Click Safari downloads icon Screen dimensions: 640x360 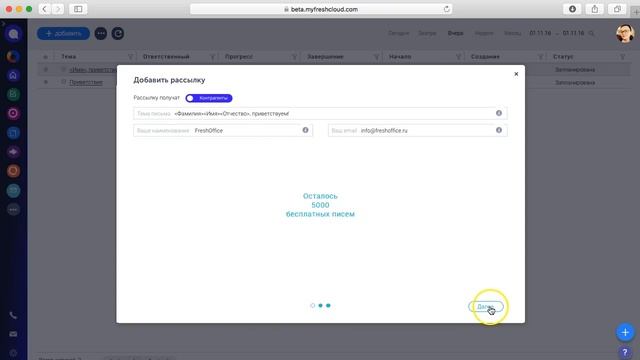(572, 9)
